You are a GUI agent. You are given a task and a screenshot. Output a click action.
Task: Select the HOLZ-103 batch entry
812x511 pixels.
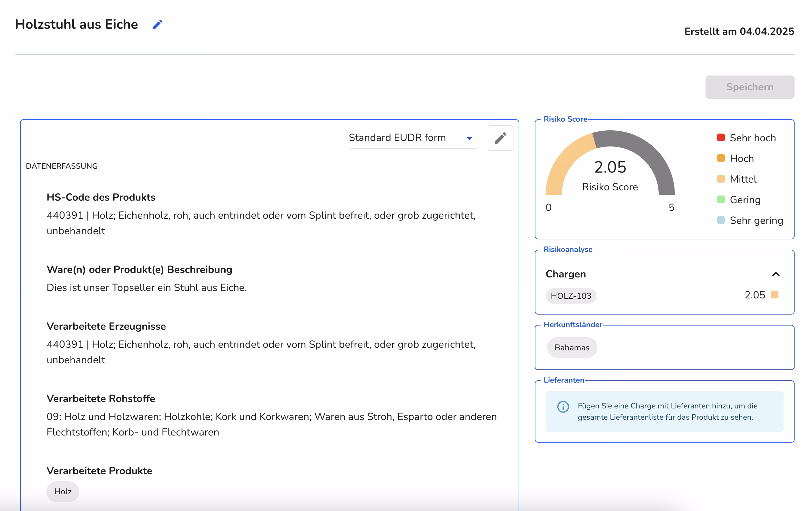571,296
